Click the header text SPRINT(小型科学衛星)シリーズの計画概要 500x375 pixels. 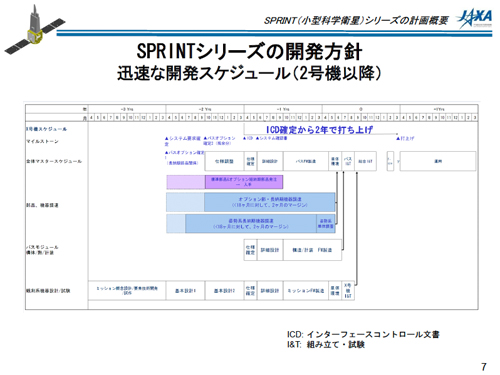point(356,21)
